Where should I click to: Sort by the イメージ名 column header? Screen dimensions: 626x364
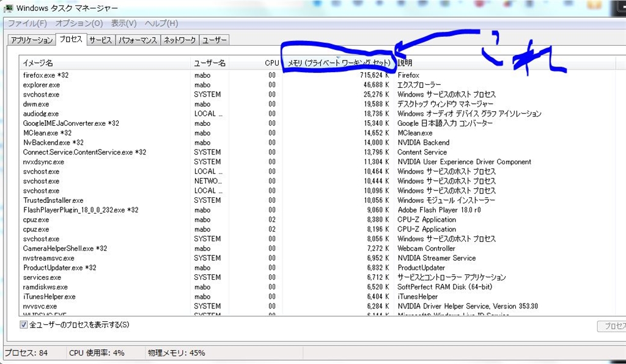tap(105, 63)
